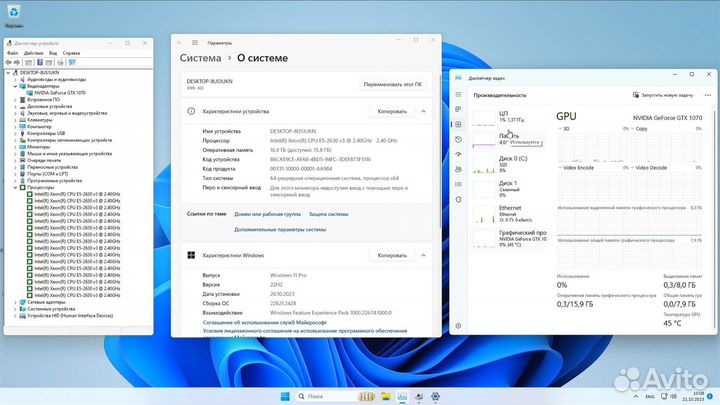Collapse Видеоадаптеры node
The image size is (720, 405).
15,86
